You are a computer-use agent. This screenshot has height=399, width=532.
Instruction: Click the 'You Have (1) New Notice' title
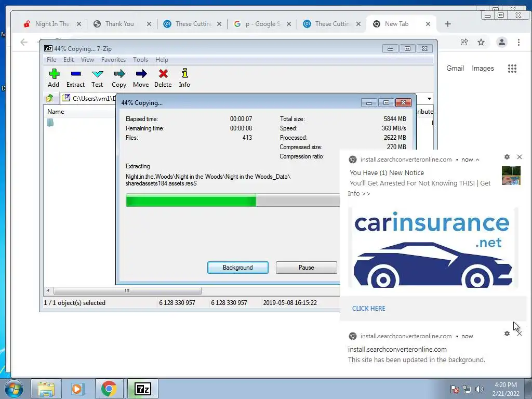(x=387, y=172)
